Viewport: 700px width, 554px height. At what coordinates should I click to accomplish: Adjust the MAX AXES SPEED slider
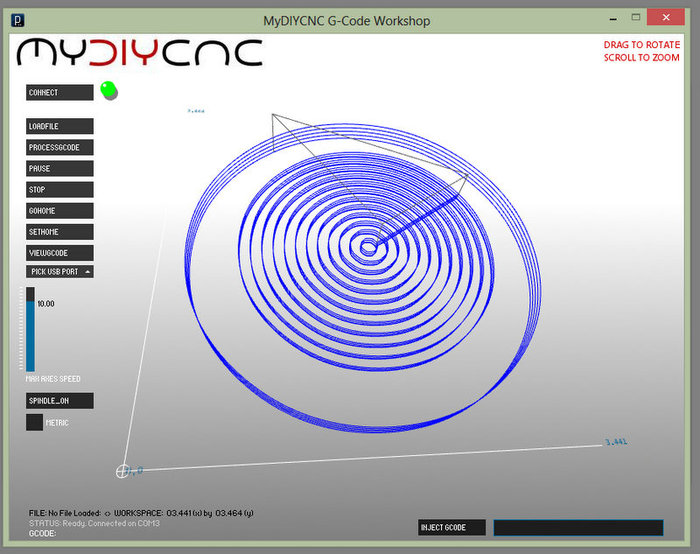point(30,329)
